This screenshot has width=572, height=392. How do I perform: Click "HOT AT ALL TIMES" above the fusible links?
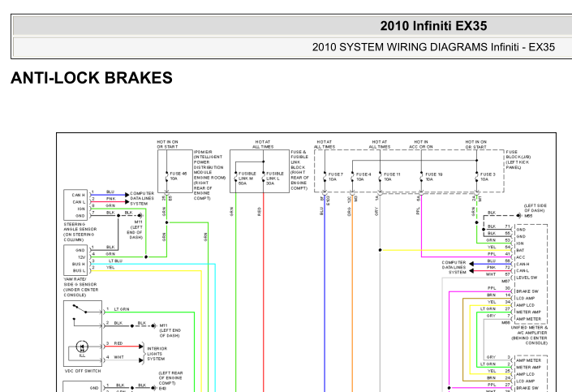(263, 144)
